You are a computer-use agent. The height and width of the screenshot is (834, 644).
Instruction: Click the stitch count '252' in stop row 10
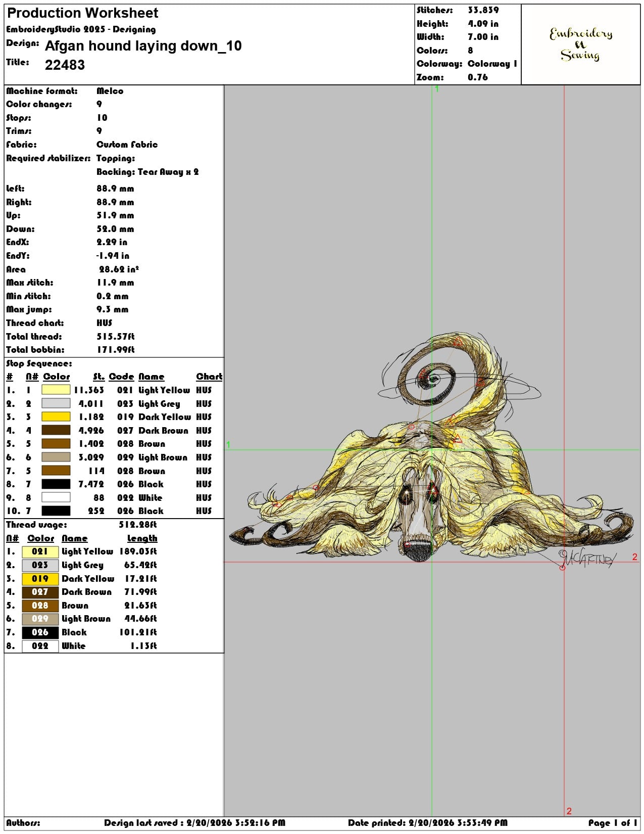[x=96, y=511]
